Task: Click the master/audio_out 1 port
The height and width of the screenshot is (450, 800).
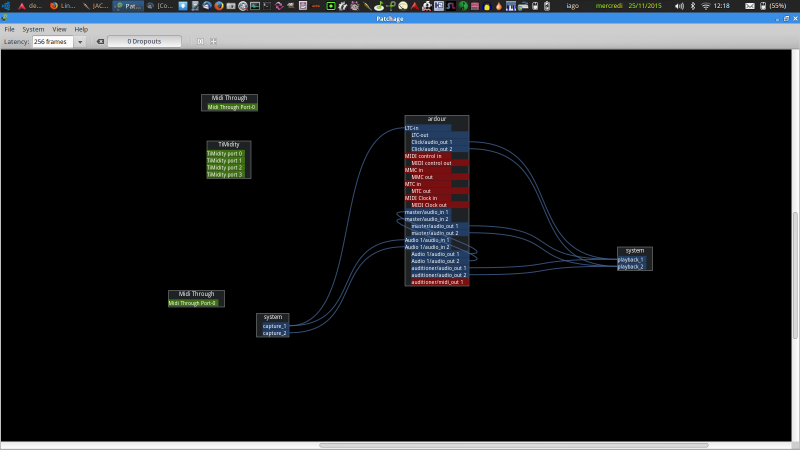Action: (434, 226)
